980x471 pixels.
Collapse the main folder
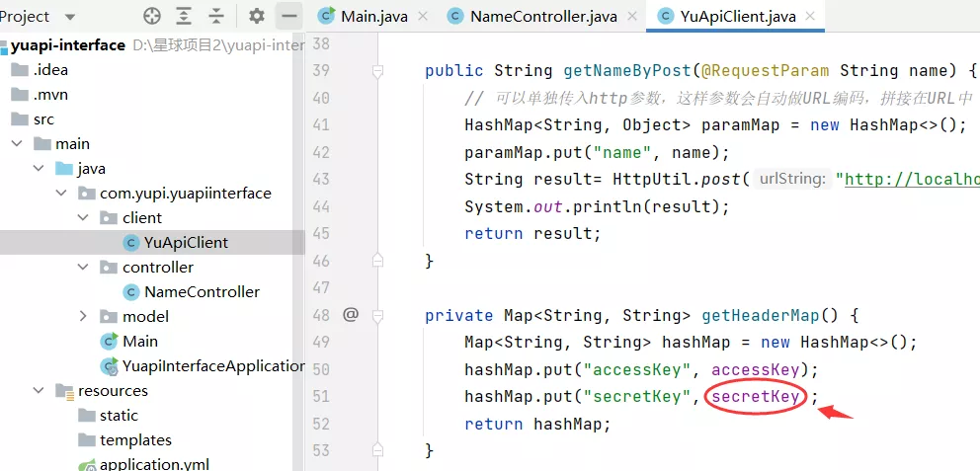(x=16, y=144)
